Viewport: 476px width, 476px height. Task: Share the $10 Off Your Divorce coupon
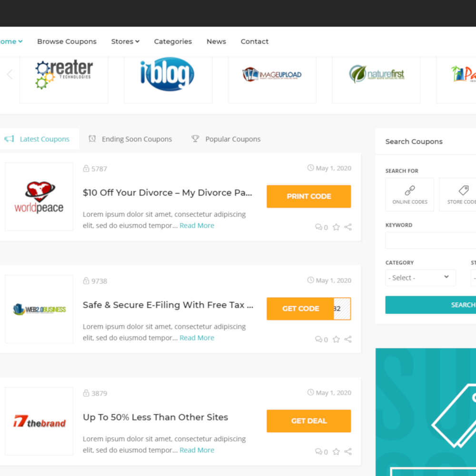pyautogui.click(x=348, y=227)
